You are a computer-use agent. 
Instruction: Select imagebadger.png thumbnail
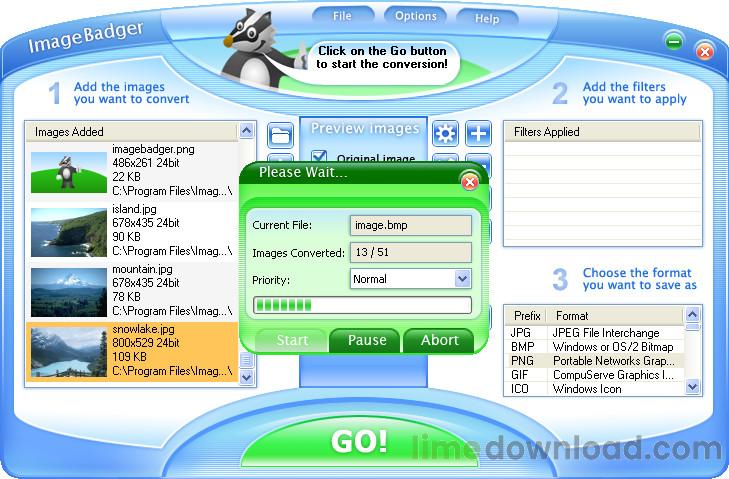pos(69,173)
